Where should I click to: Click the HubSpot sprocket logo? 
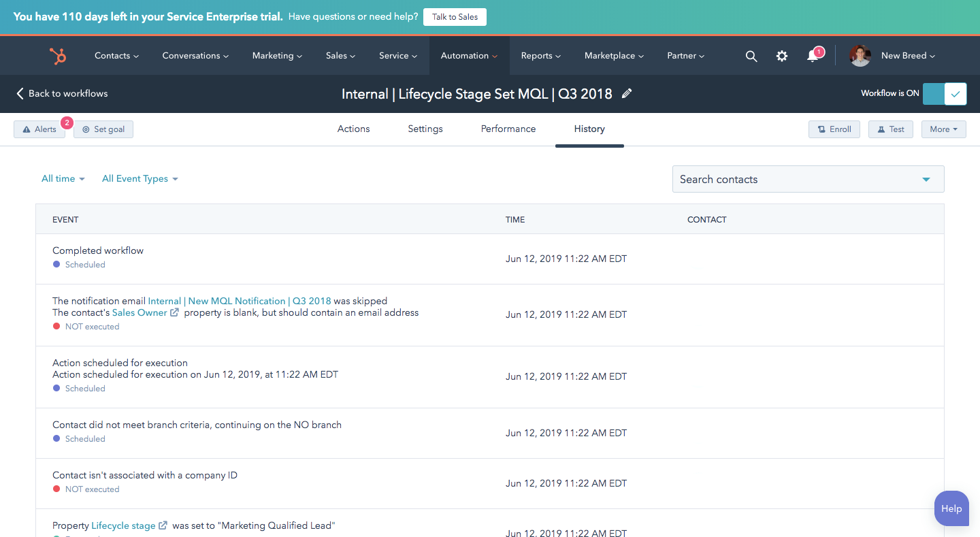coord(58,56)
